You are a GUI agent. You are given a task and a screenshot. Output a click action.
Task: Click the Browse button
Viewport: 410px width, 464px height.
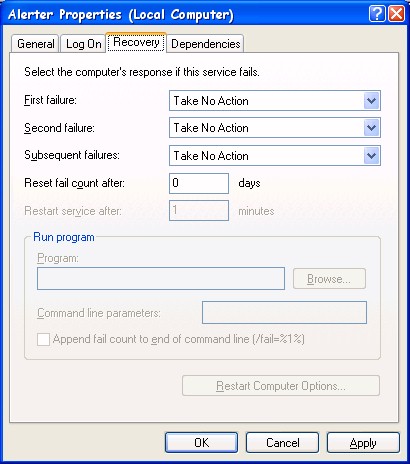click(329, 279)
